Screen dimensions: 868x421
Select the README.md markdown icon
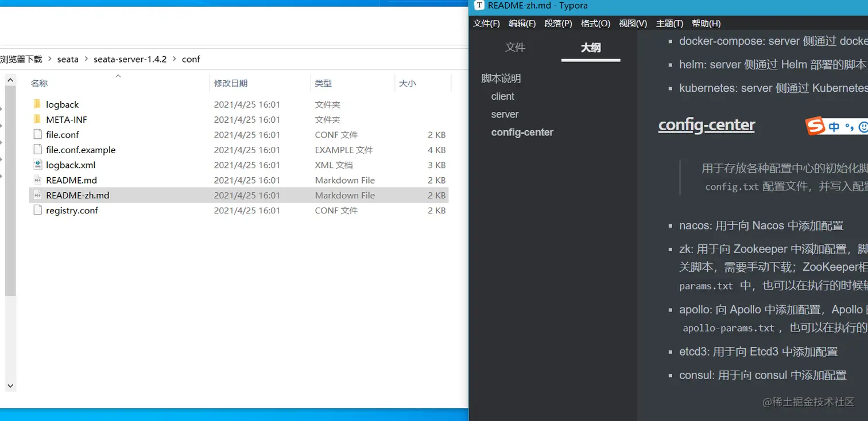(37, 180)
